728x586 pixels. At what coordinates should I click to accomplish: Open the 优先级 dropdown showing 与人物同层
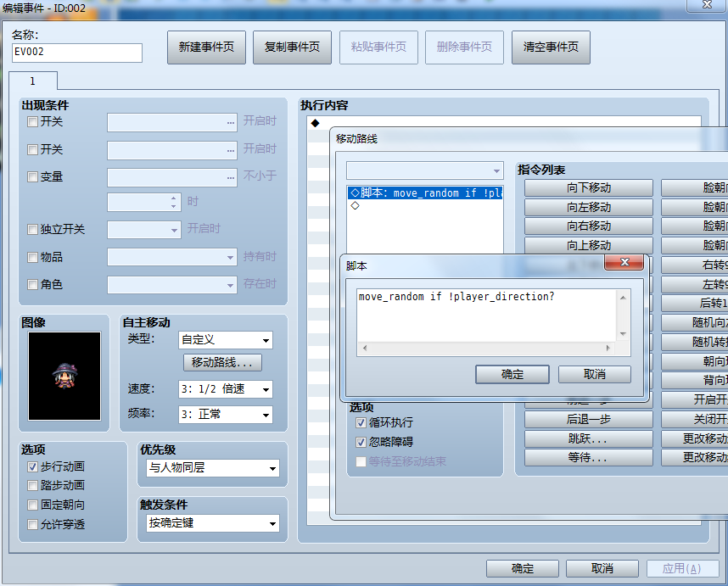[213, 467]
